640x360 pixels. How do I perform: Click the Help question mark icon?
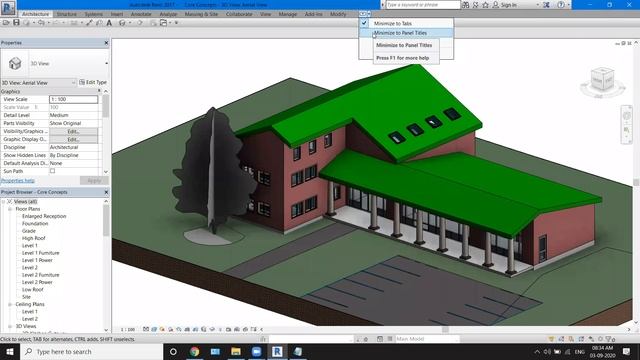(x=561, y=5)
